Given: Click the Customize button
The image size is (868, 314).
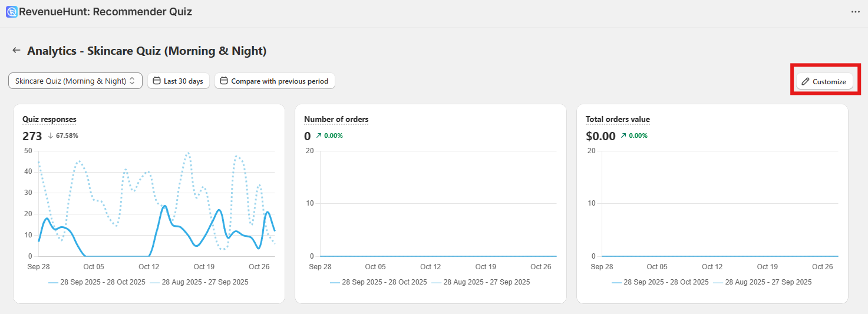Looking at the screenshot, I should click(x=824, y=81).
